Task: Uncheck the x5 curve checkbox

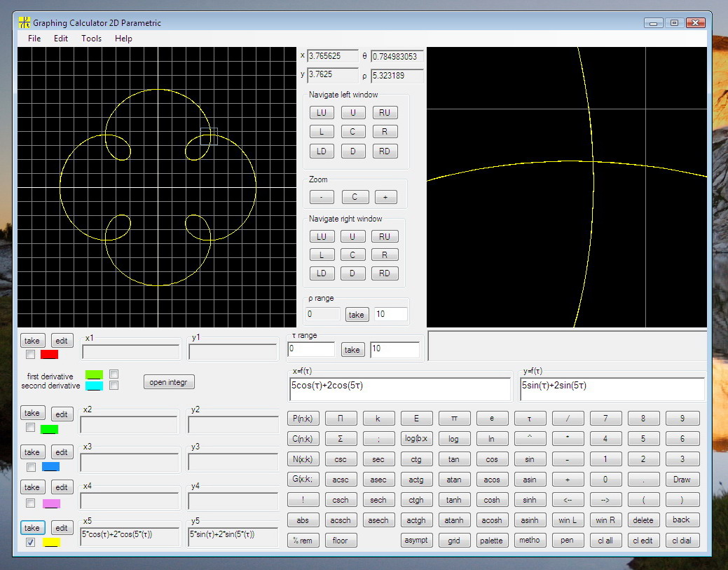Action: tap(31, 542)
